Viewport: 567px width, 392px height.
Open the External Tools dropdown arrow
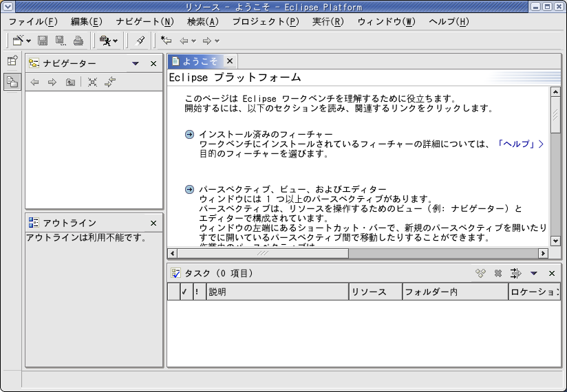(116, 41)
